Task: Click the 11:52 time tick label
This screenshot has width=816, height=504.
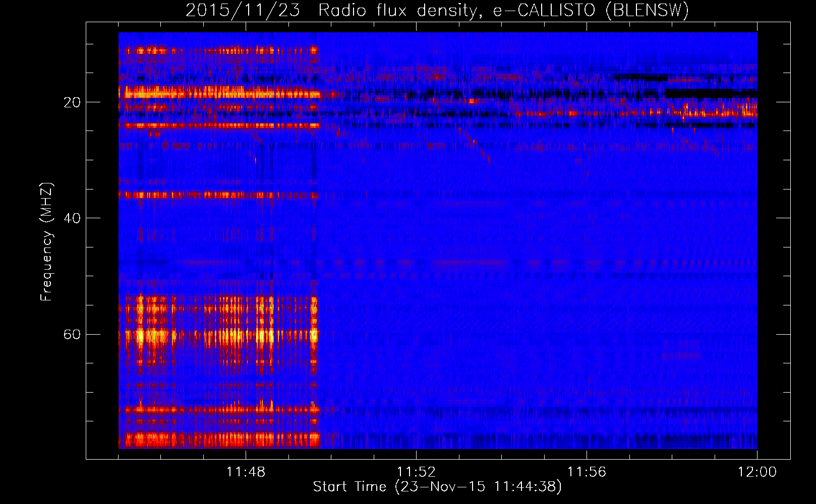Action: [416, 472]
